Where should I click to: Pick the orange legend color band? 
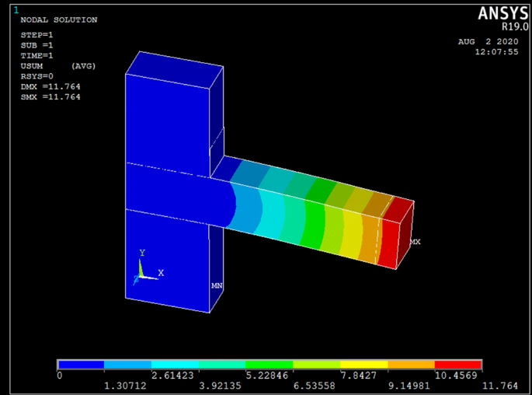click(x=411, y=365)
